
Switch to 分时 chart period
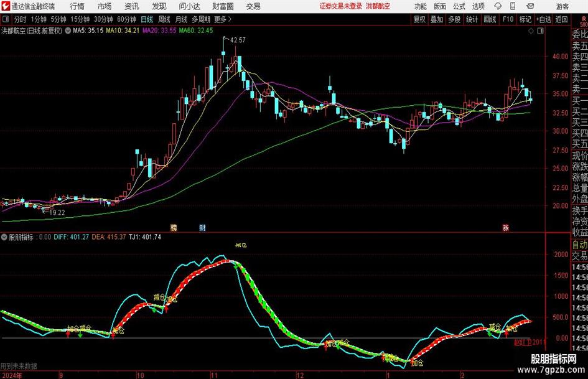21,19
